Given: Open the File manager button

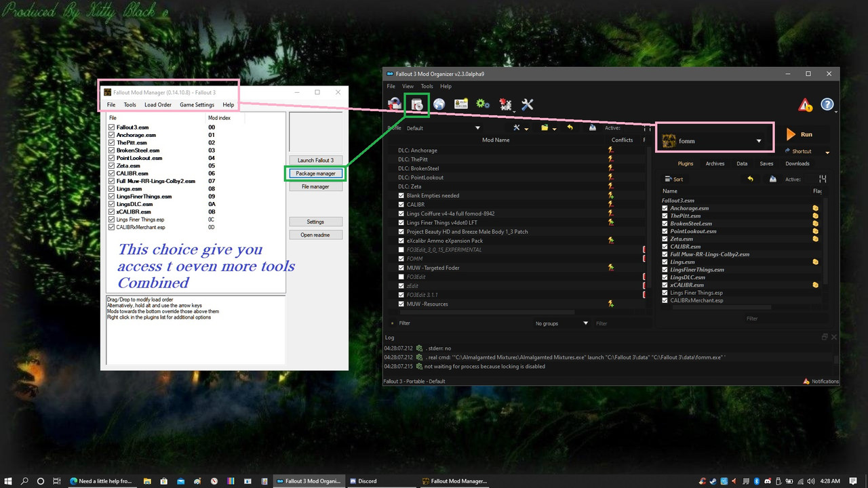Looking at the screenshot, I should pyautogui.click(x=315, y=186).
